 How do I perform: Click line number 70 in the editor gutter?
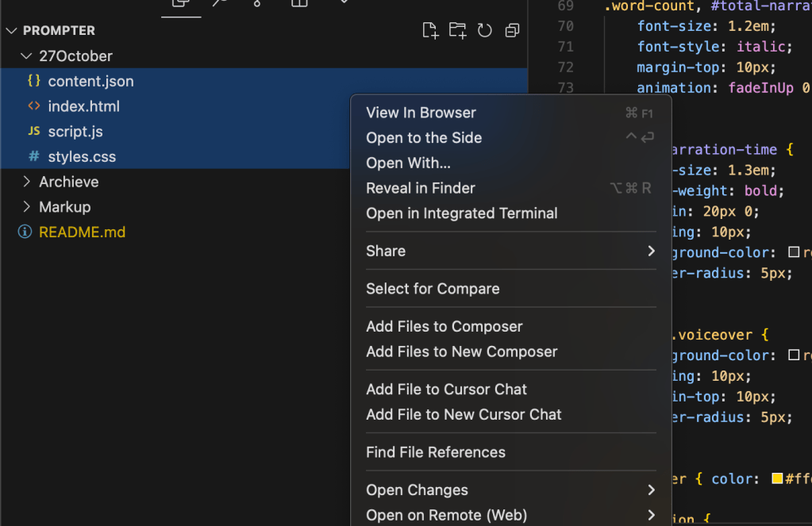click(565, 26)
